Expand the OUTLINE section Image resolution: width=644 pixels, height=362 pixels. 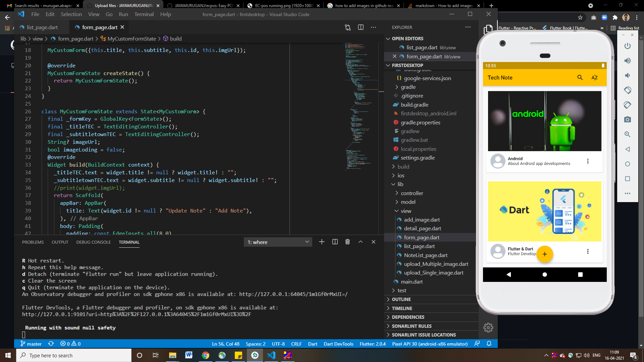click(401, 299)
